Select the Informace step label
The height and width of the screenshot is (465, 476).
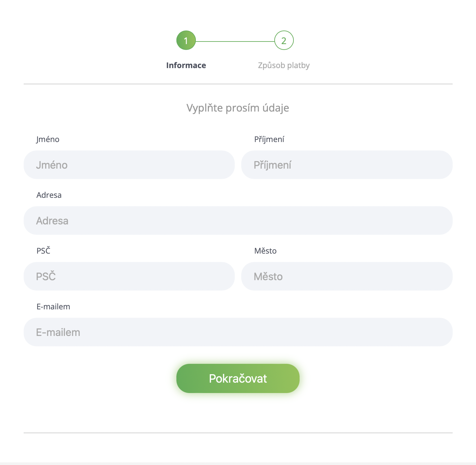click(186, 65)
